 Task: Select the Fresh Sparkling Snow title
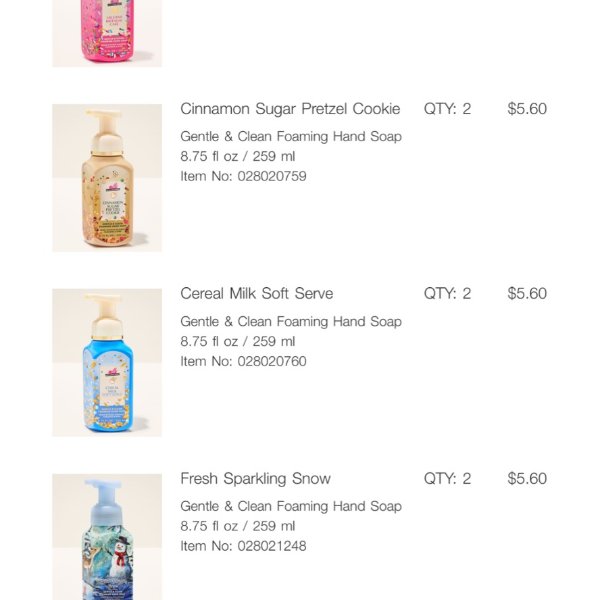coord(255,479)
